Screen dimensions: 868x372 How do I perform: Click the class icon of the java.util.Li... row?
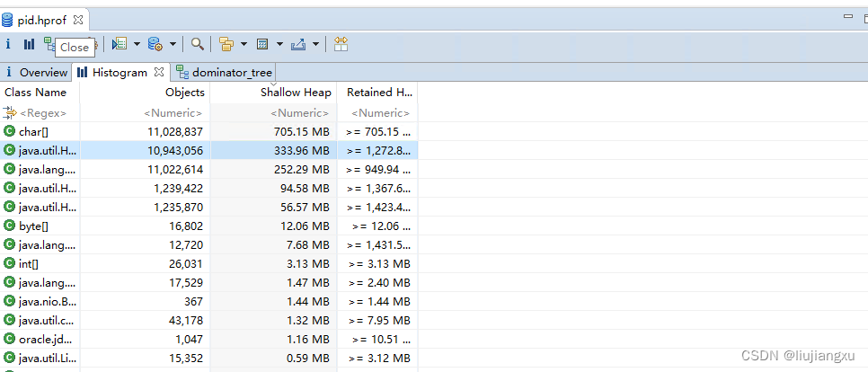pos(9,357)
